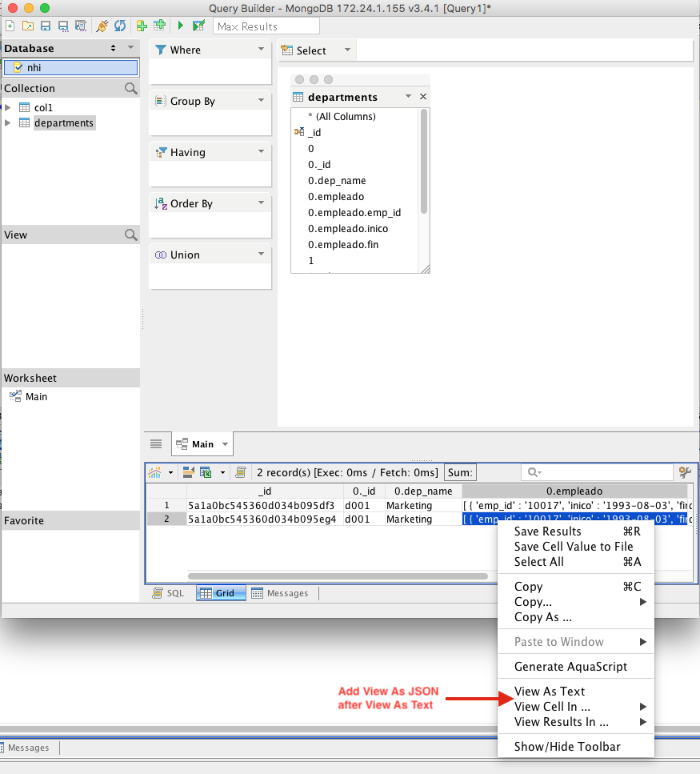
Task: Click the save as icon
Action: coord(63,26)
